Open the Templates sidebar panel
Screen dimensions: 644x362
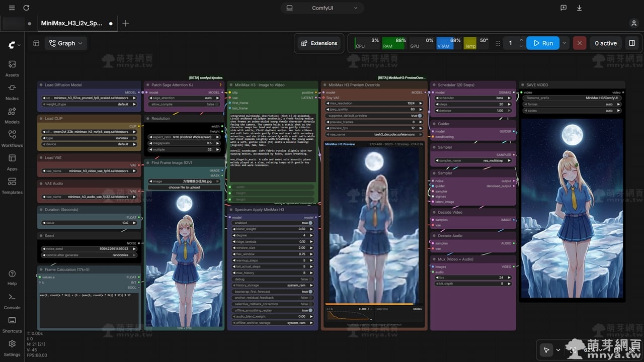coord(12,186)
